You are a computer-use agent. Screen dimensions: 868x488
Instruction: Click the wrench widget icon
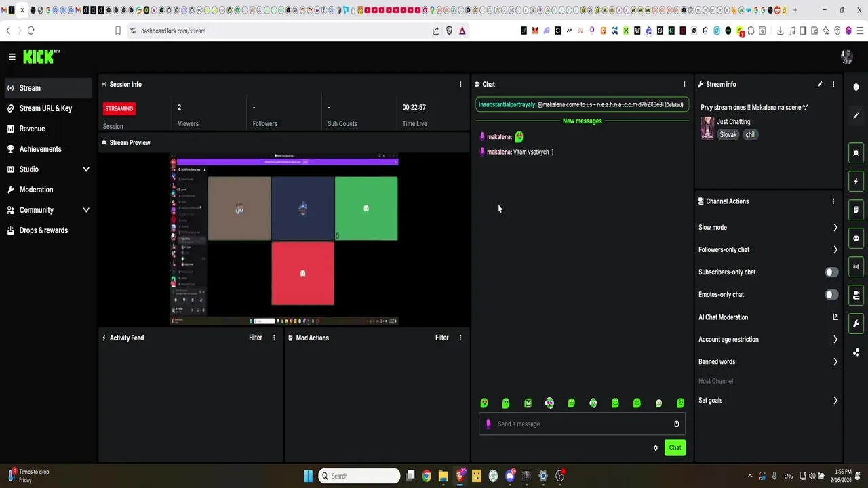(856, 324)
